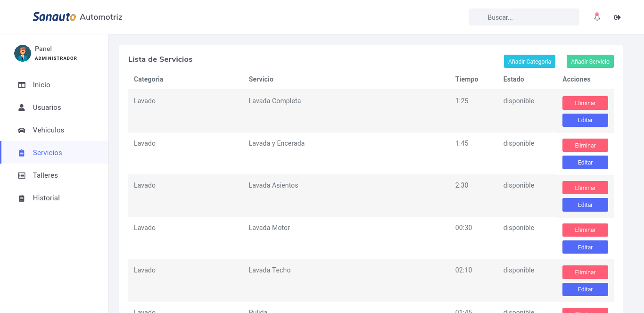The height and width of the screenshot is (313, 644).
Task: Click the Sanauto Automotriz logo
Action: [x=78, y=17]
